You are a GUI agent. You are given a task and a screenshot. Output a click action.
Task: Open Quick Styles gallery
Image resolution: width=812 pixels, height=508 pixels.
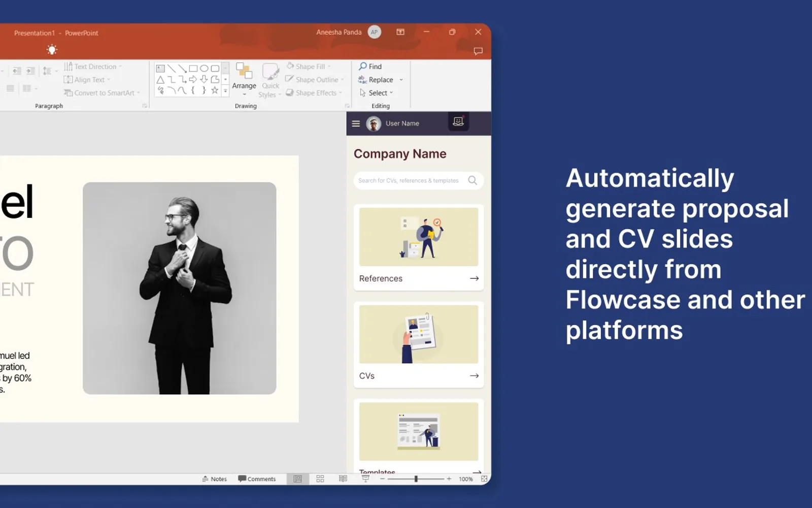coord(270,80)
